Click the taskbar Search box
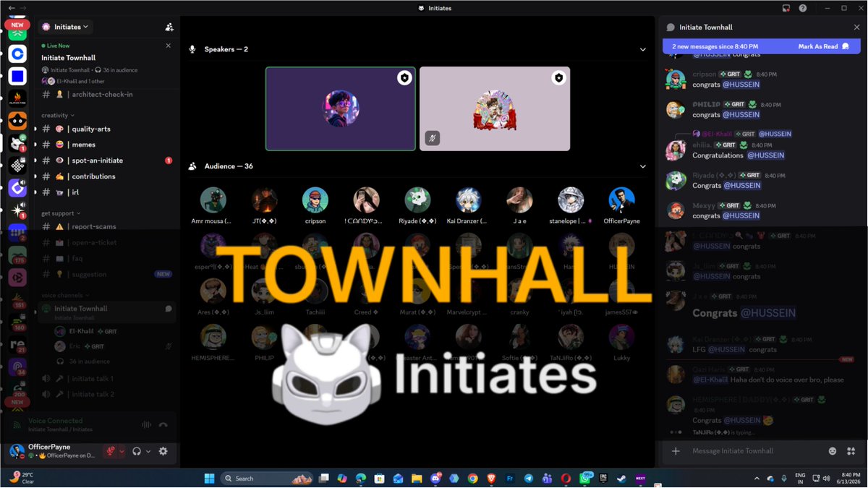The width and height of the screenshot is (868, 488). (268, 478)
